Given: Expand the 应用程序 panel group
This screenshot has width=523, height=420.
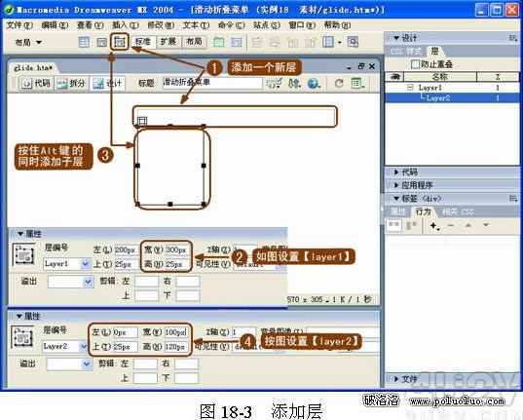Looking at the screenshot, I should pyautogui.click(x=396, y=185).
